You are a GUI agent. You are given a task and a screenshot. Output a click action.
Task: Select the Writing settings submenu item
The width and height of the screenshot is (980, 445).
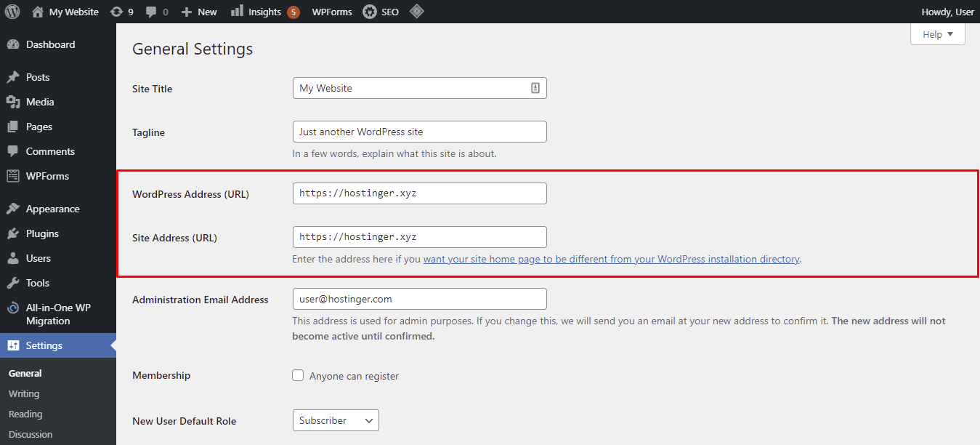pyautogui.click(x=23, y=393)
